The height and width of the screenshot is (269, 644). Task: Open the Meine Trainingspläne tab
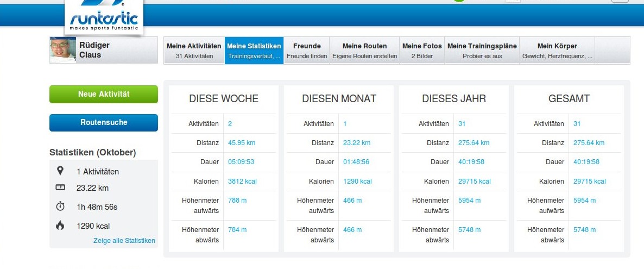point(482,51)
